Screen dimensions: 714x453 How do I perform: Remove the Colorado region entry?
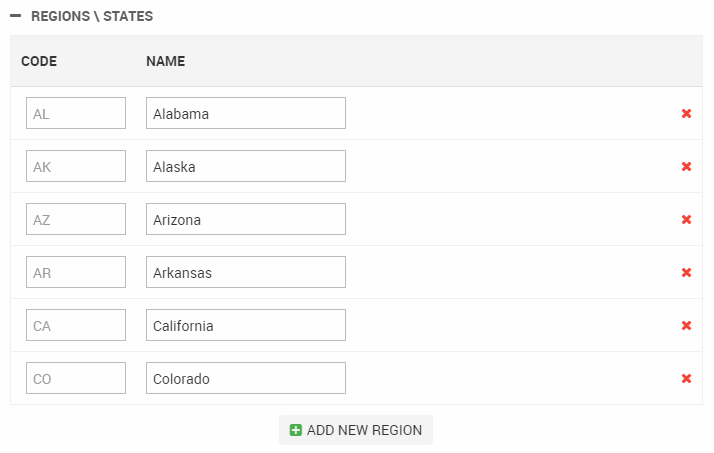686,379
